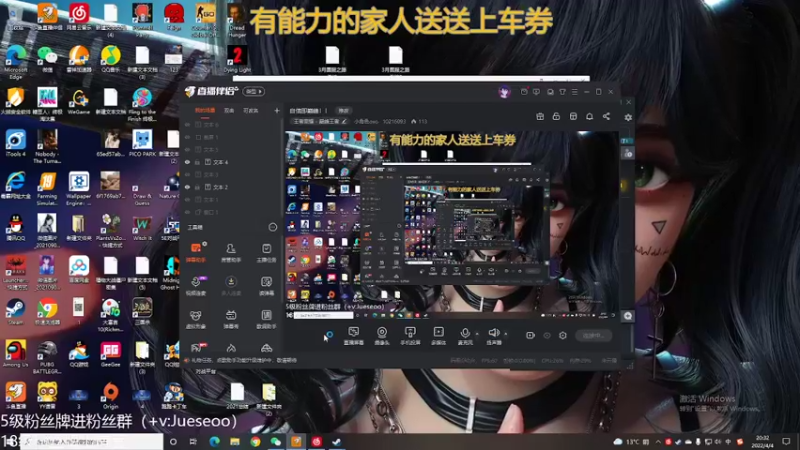
Task: Select the Among Us desktop icon
Action: point(15,354)
